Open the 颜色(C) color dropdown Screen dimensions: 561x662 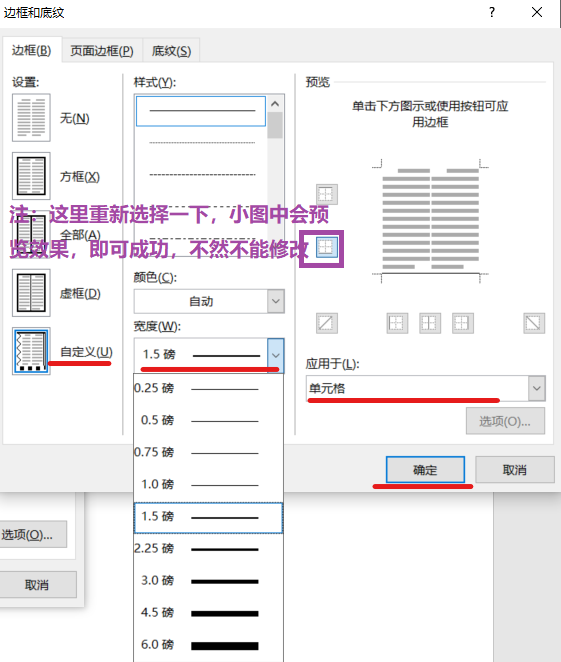pos(276,301)
